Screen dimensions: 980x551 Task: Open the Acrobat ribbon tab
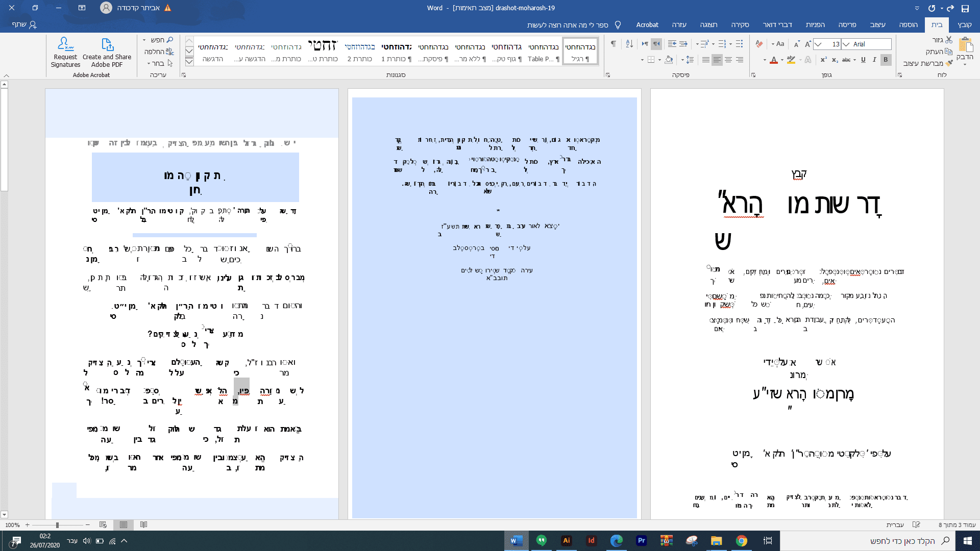(x=647, y=24)
